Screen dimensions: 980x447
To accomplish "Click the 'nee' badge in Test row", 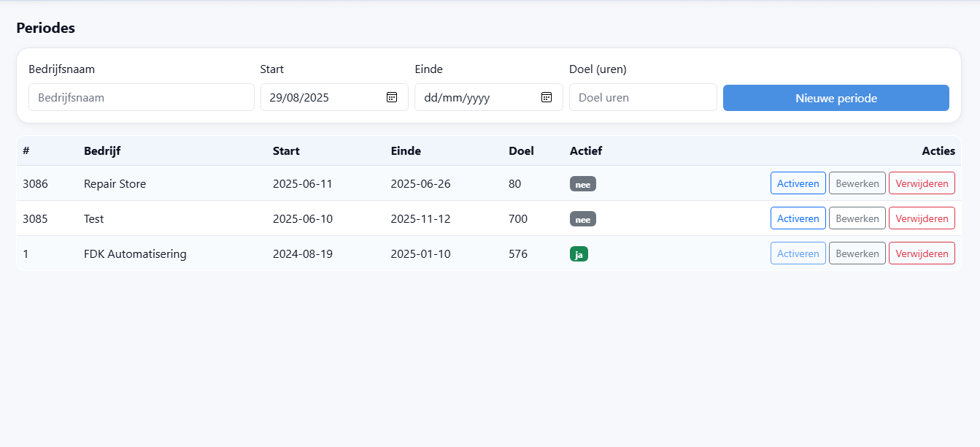I will click(582, 219).
